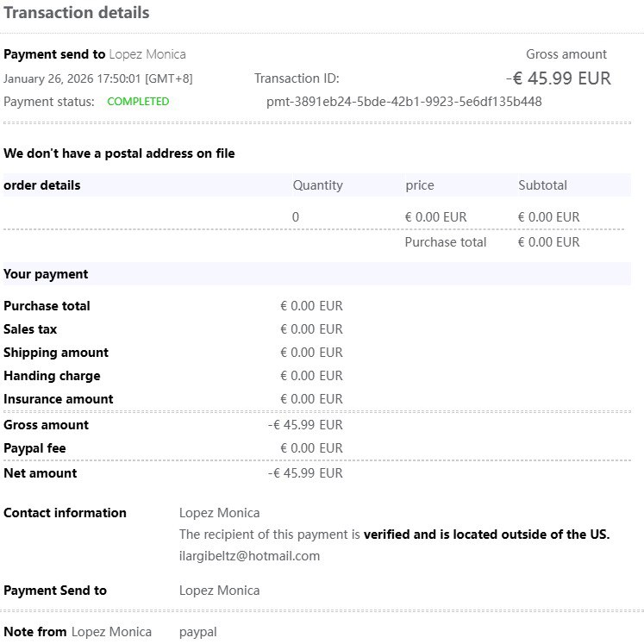This screenshot has height=644, width=644.
Task: Click the note text reading paypal
Action: 197,632
